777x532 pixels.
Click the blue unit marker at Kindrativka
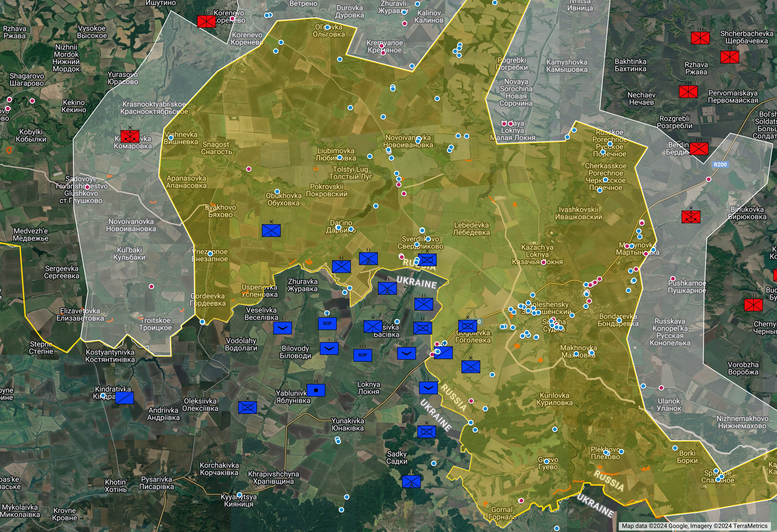[124, 398]
